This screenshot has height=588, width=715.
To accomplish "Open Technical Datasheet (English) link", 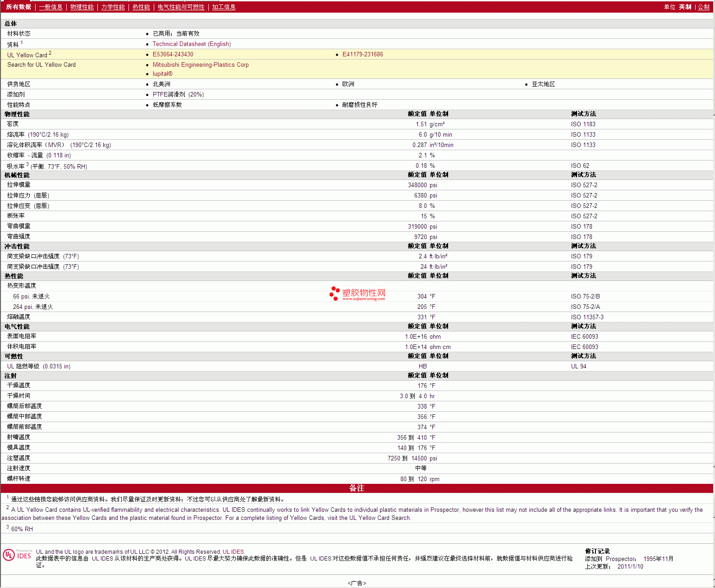I will pyautogui.click(x=192, y=44).
